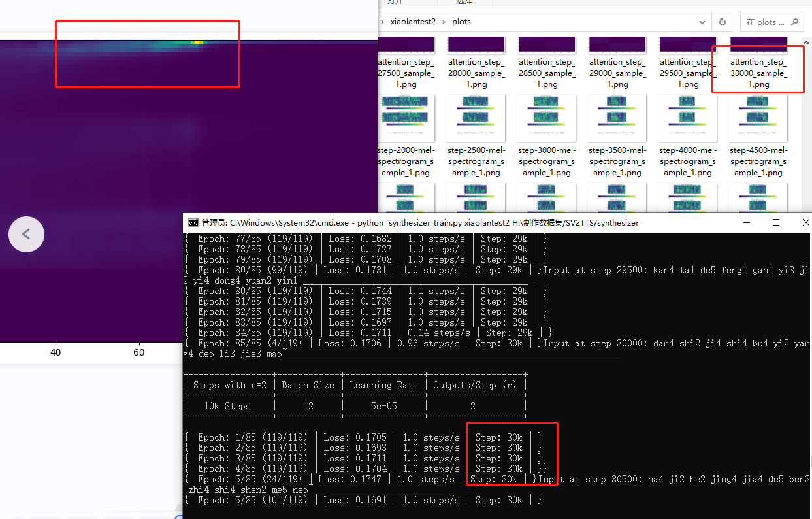Select thumbnail of step-3000-mel-spectrogram_sample_1.png
Screen dimensions: 812x519
point(546,118)
